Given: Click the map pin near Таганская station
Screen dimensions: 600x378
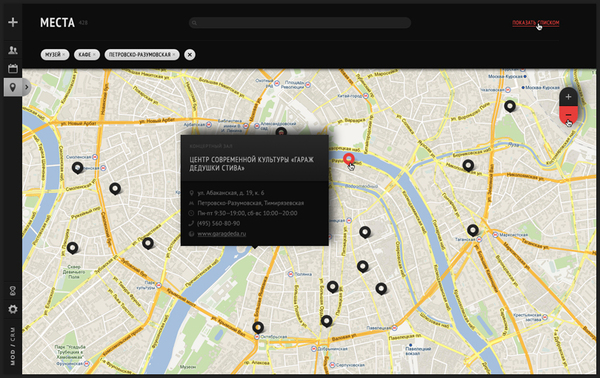Looking at the screenshot, I should point(473,230).
